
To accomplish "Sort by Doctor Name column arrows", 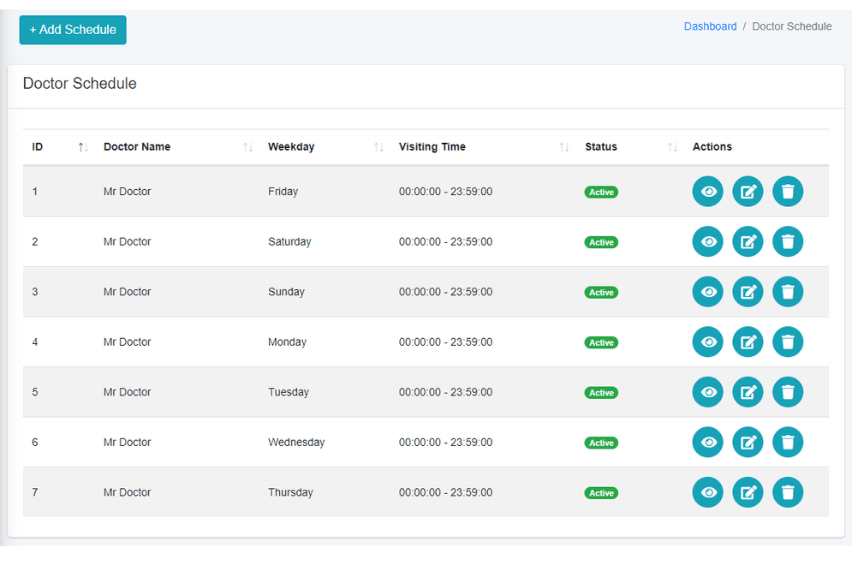I will click(x=247, y=147).
